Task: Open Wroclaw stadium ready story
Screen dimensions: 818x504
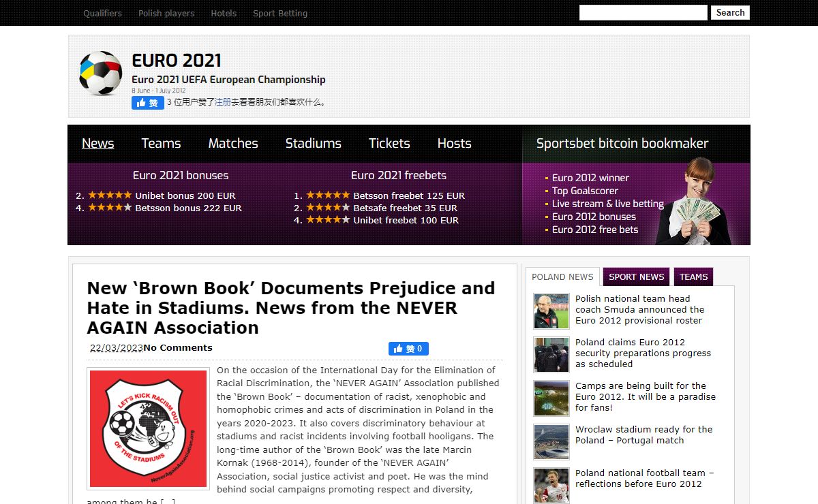Action: click(643, 435)
